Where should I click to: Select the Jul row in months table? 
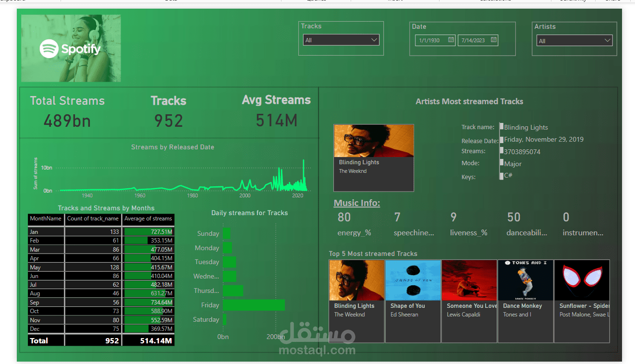tap(101, 284)
